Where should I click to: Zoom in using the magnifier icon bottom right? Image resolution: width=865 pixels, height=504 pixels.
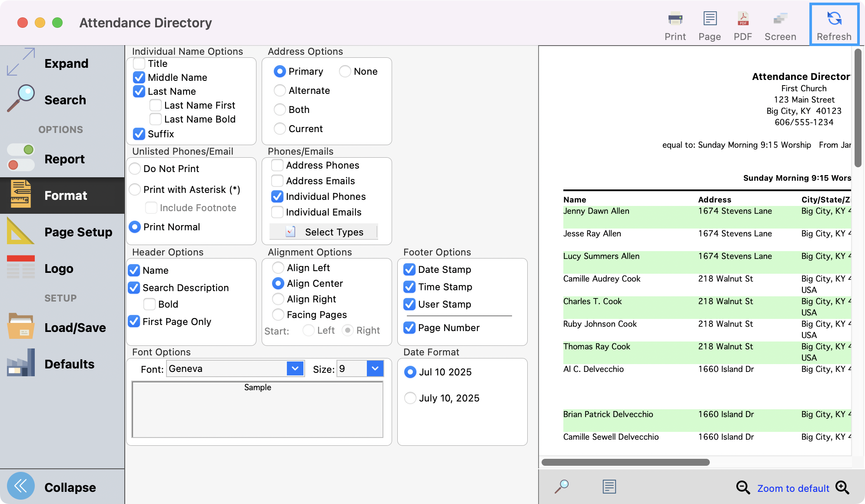pyautogui.click(x=842, y=487)
